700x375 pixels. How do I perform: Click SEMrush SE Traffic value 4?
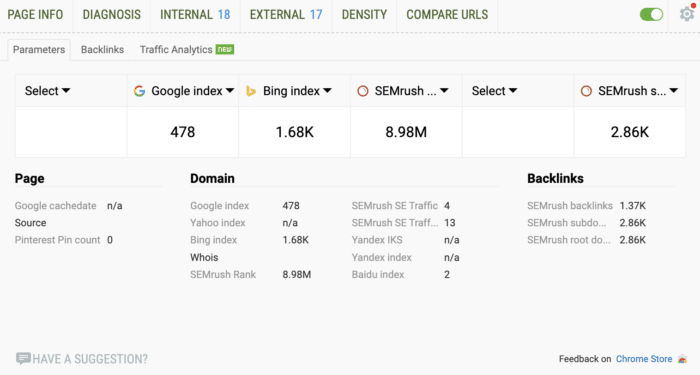(447, 206)
